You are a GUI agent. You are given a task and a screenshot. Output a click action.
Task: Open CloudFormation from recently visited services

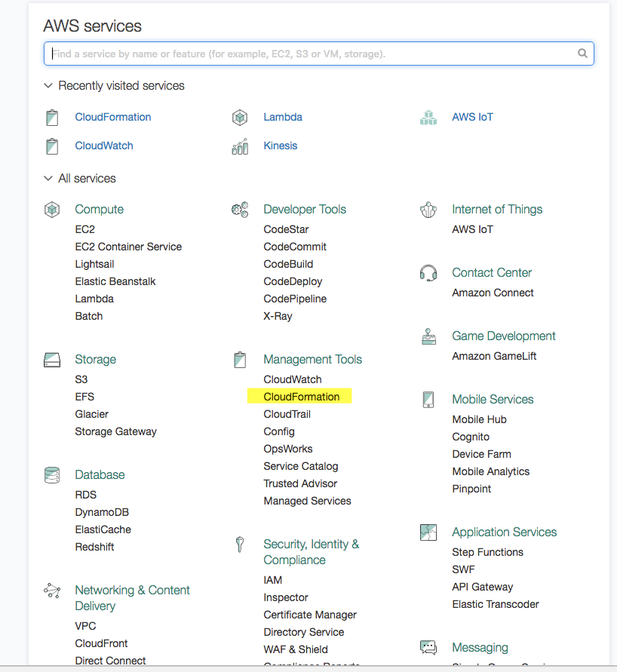[x=113, y=117]
